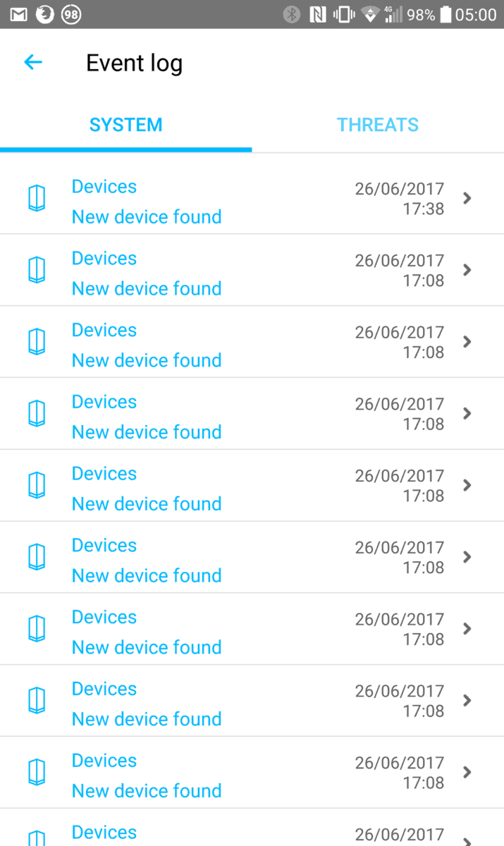Open chevron of the seventh event row
This screenshot has width=504, height=846.
(467, 629)
